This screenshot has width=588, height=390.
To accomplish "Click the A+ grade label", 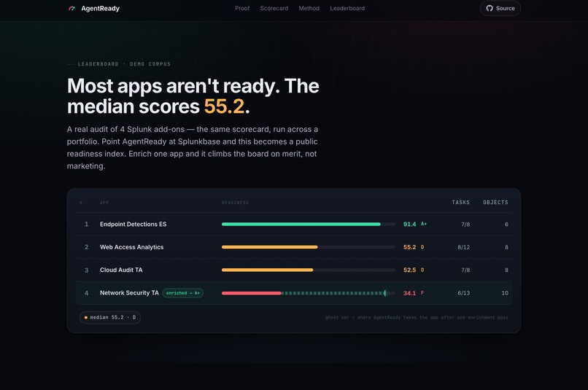I will [424, 224].
